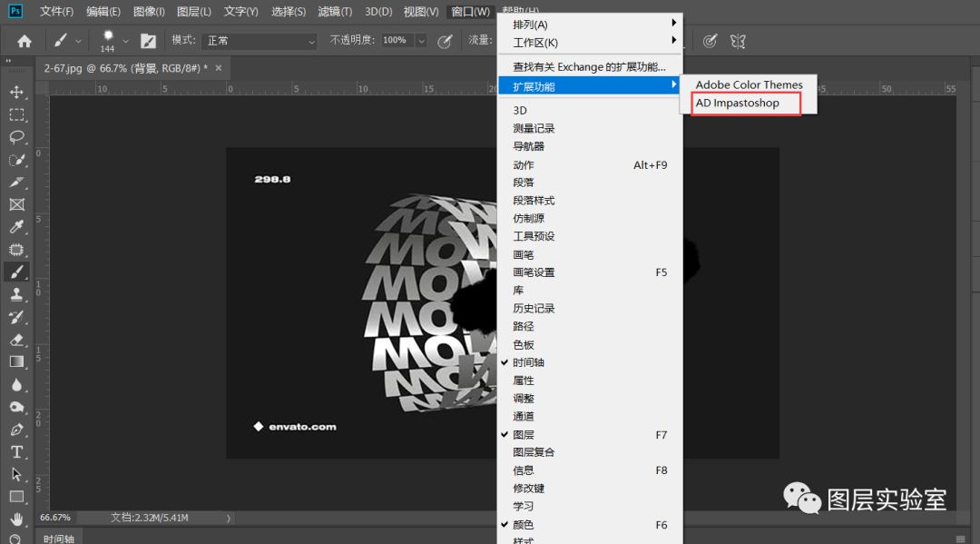Open 信息 panel from menu

click(590, 470)
